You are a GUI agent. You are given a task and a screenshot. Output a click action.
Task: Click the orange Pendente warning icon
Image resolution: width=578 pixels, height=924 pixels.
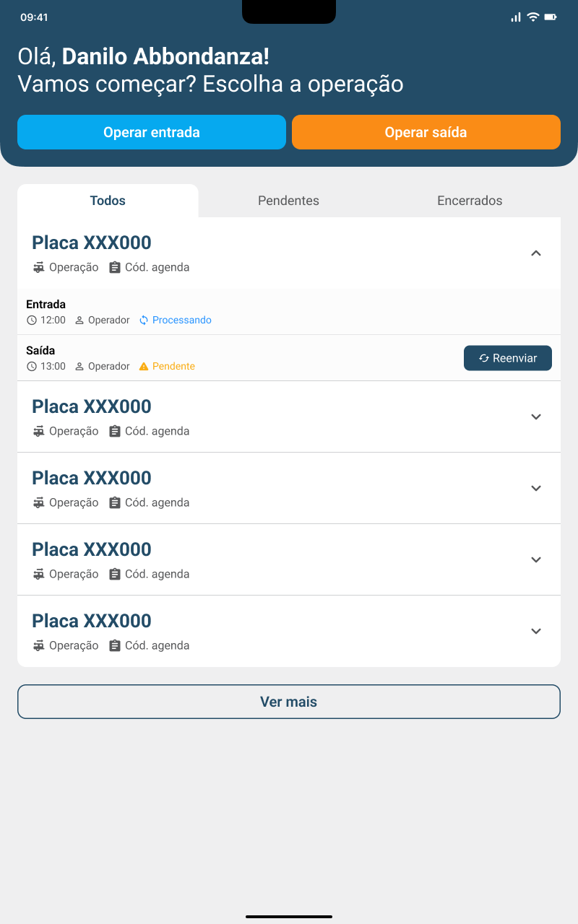point(144,366)
